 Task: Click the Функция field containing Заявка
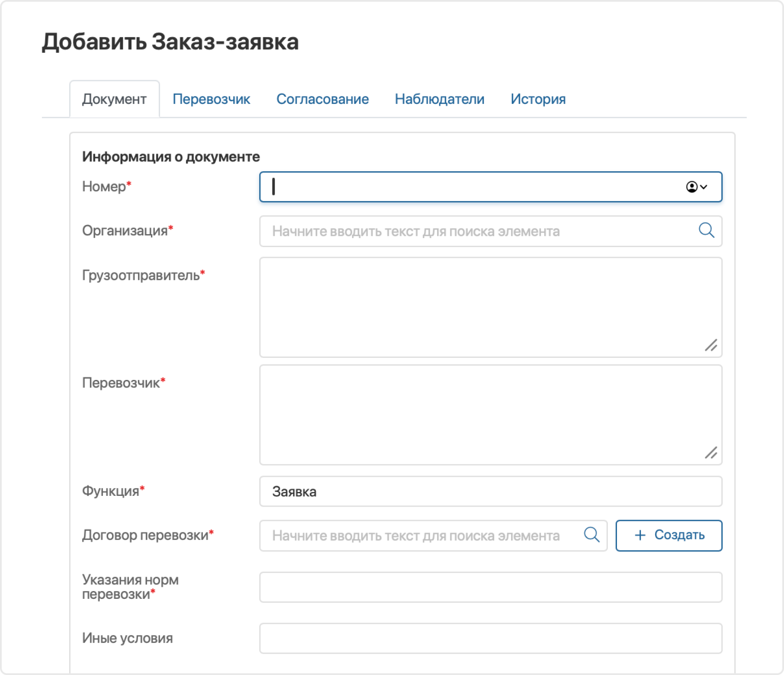(x=491, y=492)
